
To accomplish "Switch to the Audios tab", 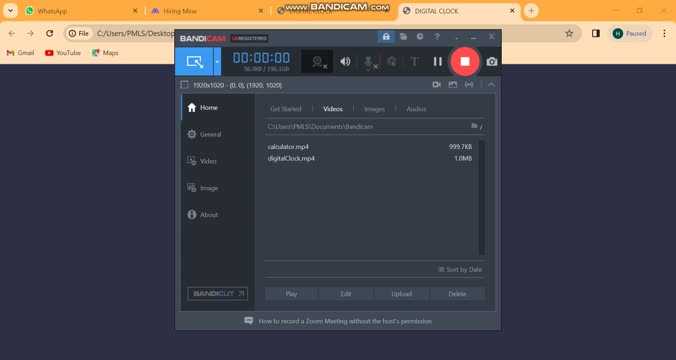I will click(416, 109).
